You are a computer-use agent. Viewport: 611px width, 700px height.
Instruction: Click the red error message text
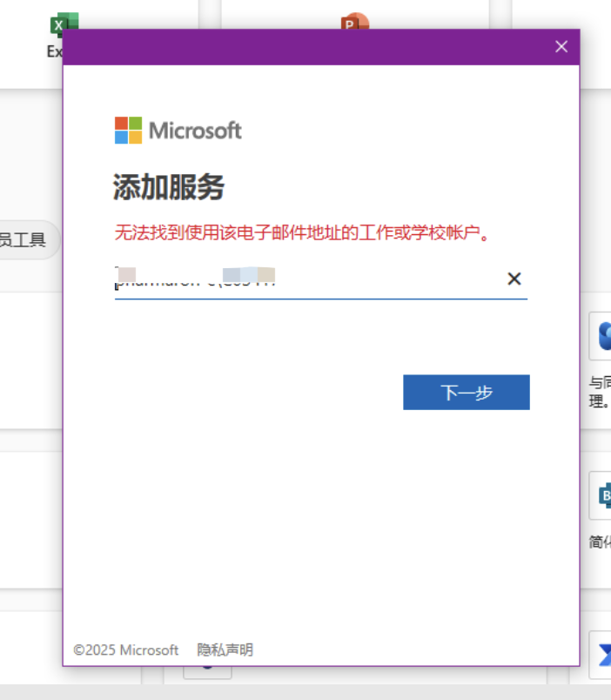(302, 232)
